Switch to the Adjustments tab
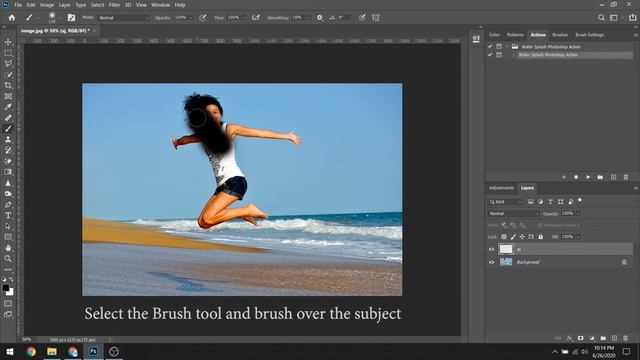Screen dimensions: 640x360 pos(501,188)
